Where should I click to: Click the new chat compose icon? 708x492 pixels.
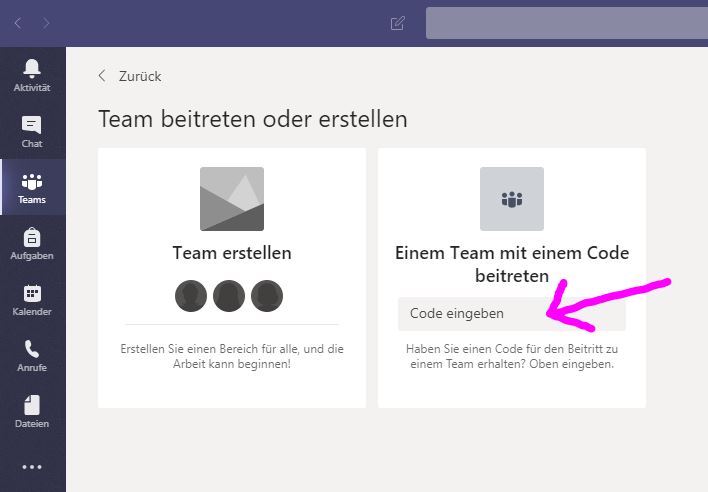(397, 23)
